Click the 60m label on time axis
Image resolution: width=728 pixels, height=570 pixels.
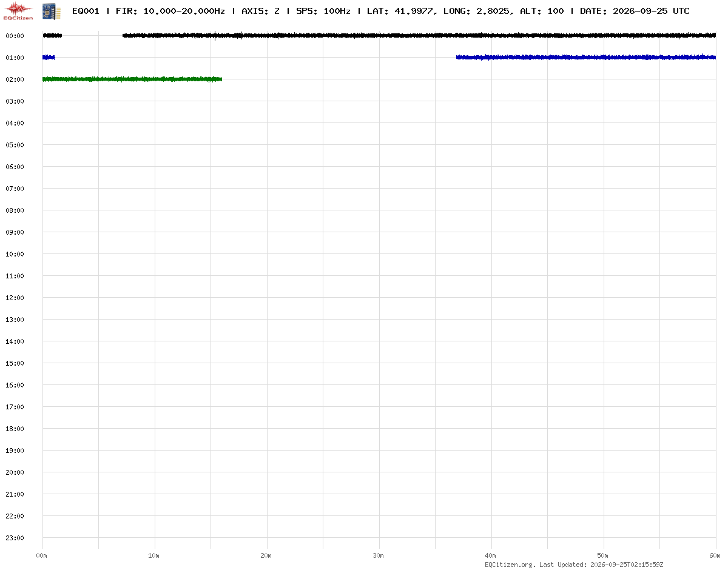(715, 555)
